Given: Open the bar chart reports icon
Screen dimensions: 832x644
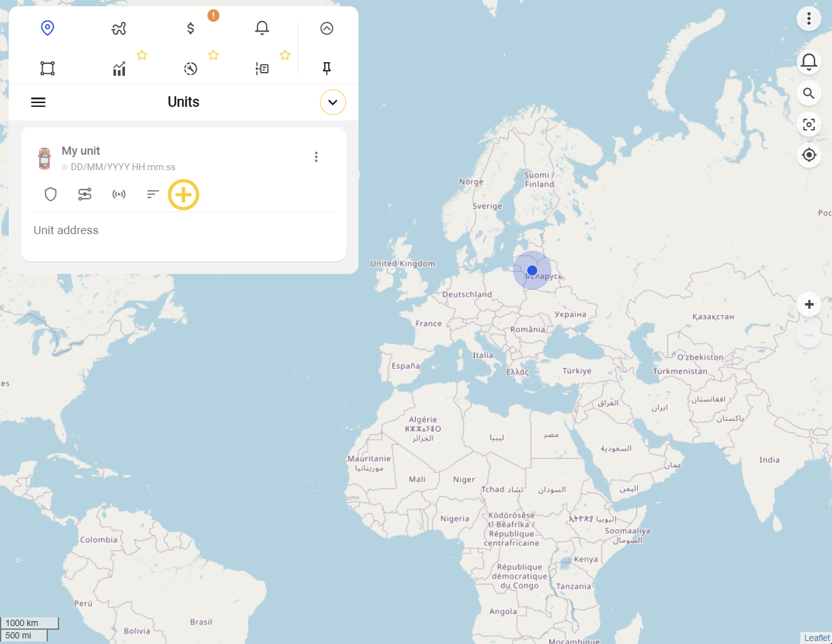Looking at the screenshot, I should tap(119, 68).
